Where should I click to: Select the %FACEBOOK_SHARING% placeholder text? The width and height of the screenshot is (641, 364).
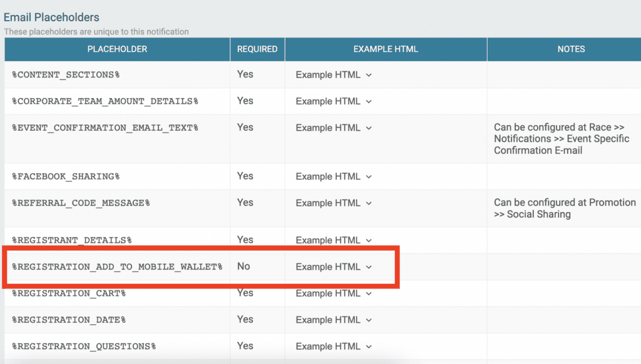coord(66,176)
